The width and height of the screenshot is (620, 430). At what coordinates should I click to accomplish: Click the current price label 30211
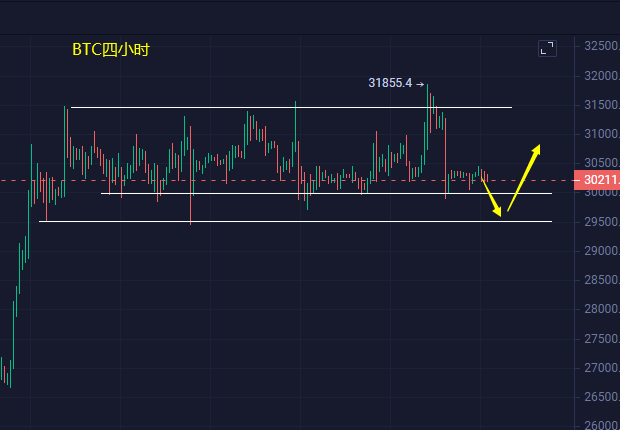click(597, 180)
